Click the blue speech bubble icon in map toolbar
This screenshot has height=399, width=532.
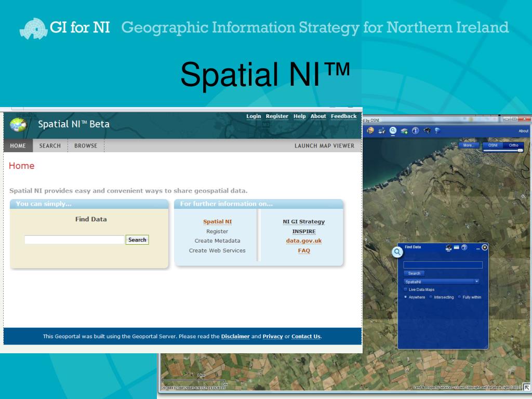pos(437,130)
